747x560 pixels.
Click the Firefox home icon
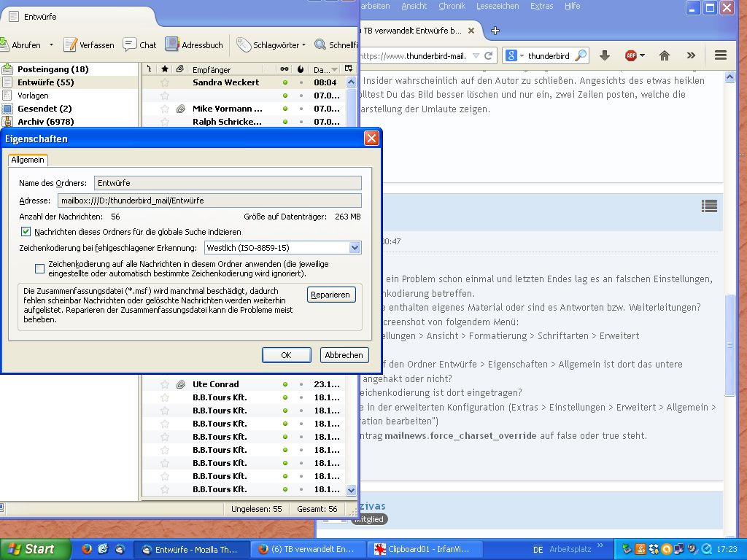[x=664, y=55]
